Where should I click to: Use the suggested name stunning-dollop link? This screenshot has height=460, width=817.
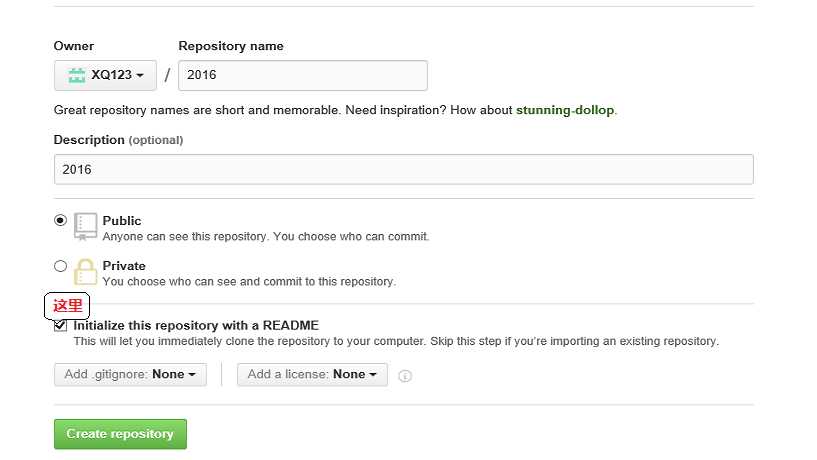564,110
